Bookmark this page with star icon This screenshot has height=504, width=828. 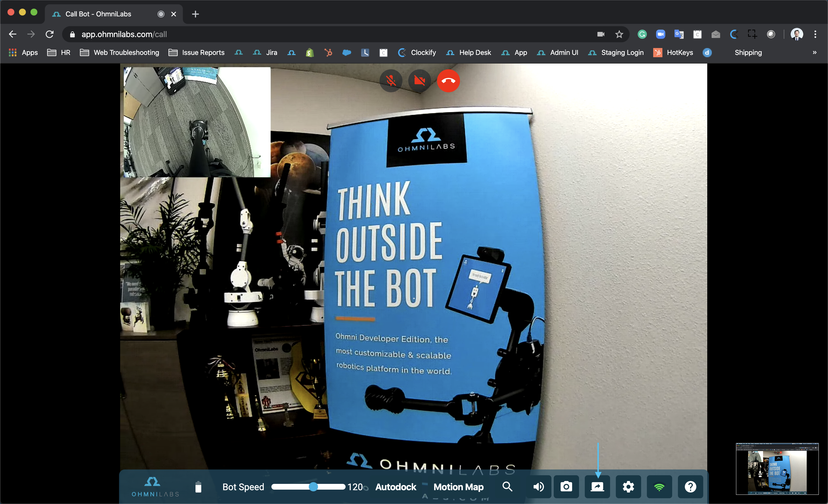(619, 34)
